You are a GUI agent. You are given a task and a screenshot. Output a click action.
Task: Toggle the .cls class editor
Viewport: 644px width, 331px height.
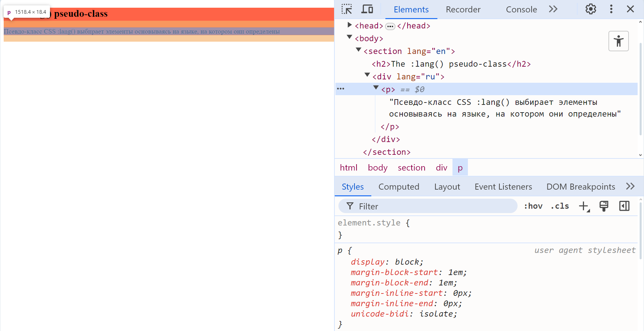(560, 206)
